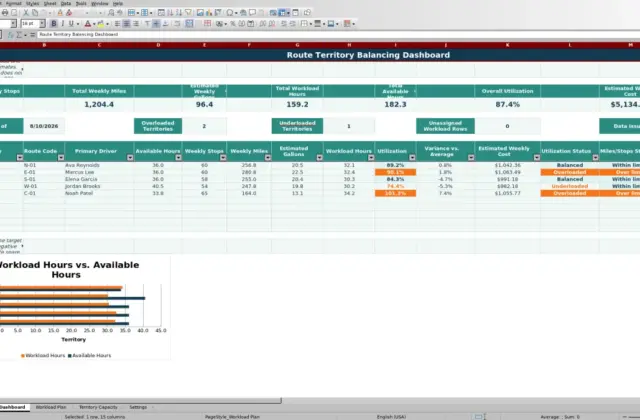Open the Print document icon

(x=5, y=13)
